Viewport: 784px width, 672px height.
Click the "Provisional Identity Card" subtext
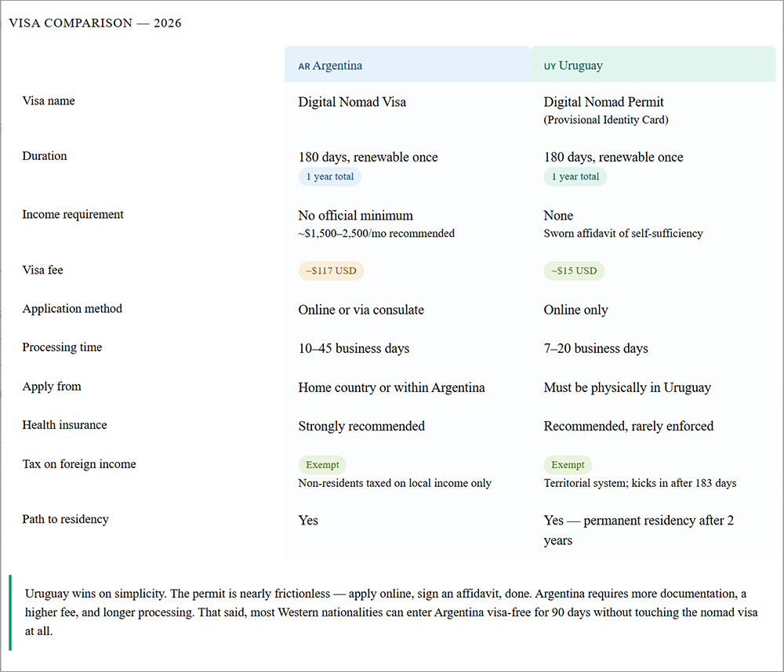[x=606, y=120]
